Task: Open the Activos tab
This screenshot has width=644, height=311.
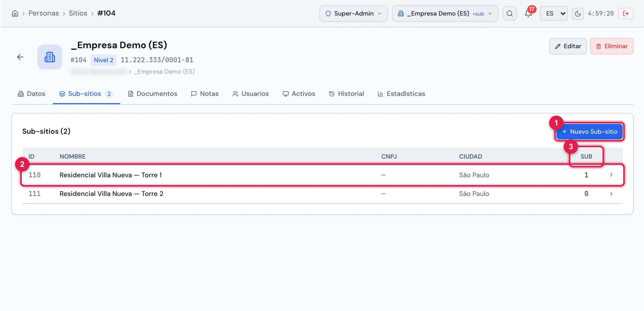Action: point(299,94)
